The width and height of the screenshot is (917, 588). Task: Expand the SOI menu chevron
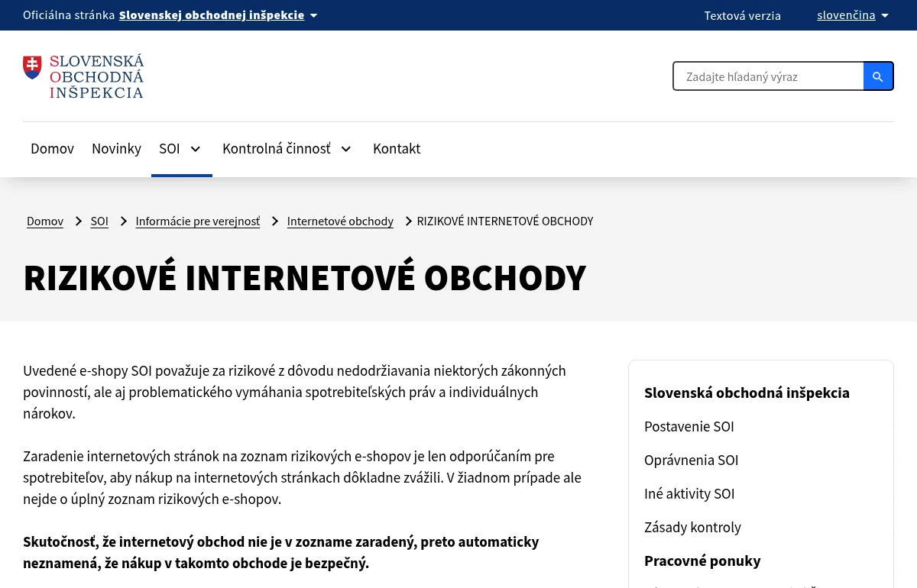tap(196, 149)
